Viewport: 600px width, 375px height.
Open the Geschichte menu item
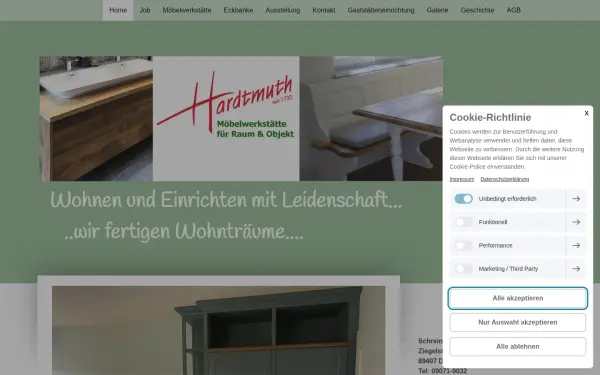coord(477,10)
